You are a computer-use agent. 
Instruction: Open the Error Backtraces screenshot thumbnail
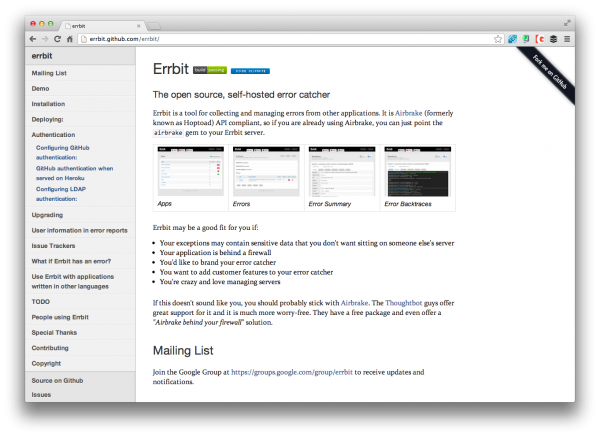click(417, 171)
